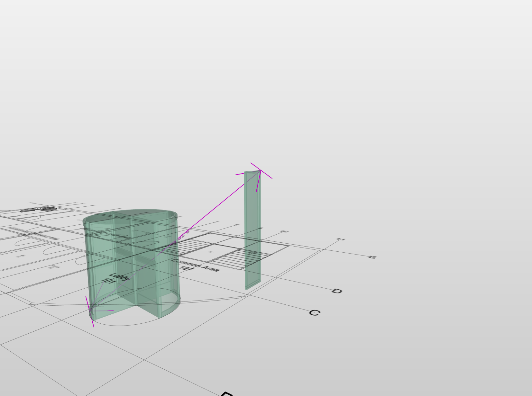Select grid line label "E"
The height and width of the screenshot is (396, 532).
tap(372, 257)
